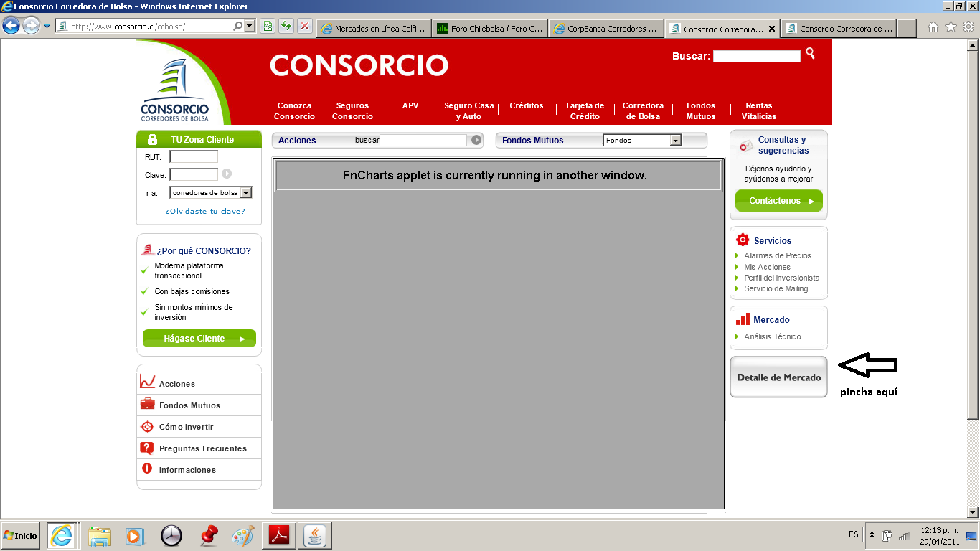Open the Alarmas de Precios link
Image resolution: width=980 pixels, height=551 pixels.
pyautogui.click(x=778, y=255)
